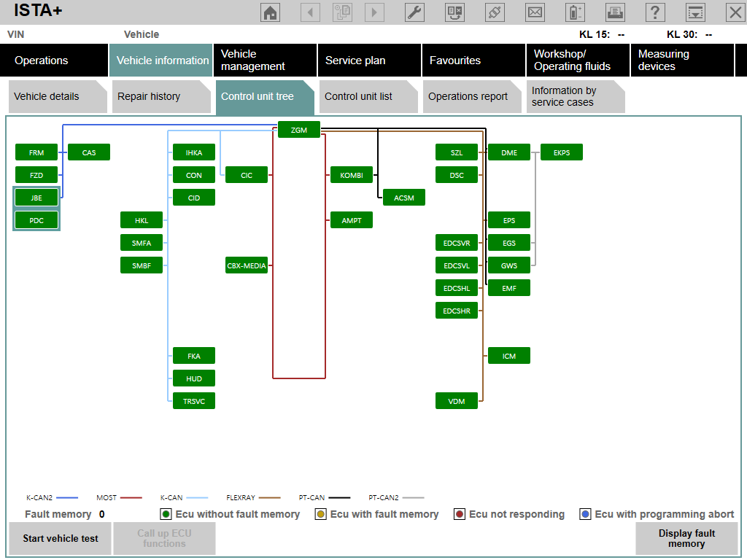Viewport: 747px width, 560px height.
Task: Open the Favourites tab
Action: (473, 61)
